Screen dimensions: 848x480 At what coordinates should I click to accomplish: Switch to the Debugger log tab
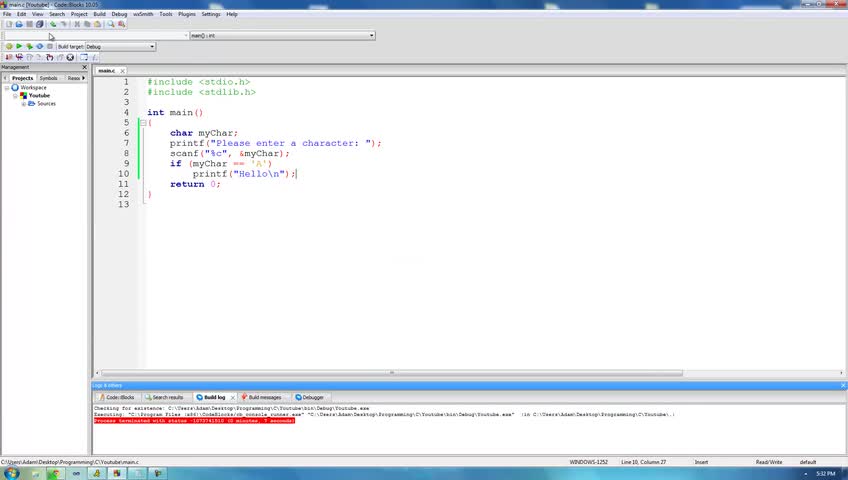pyautogui.click(x=310, y=397)
